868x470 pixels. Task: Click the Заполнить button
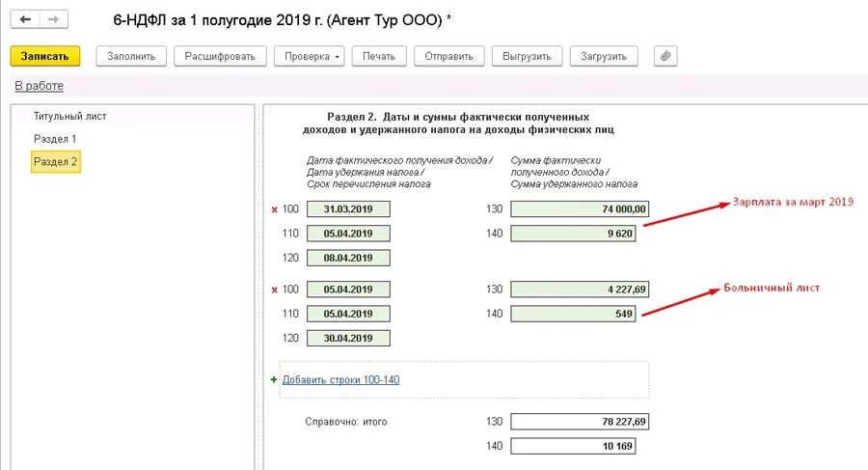(131, 56)
